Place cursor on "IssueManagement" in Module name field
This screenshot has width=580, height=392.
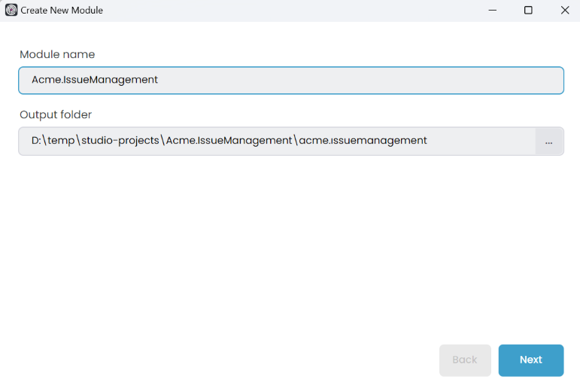point(111,80)
